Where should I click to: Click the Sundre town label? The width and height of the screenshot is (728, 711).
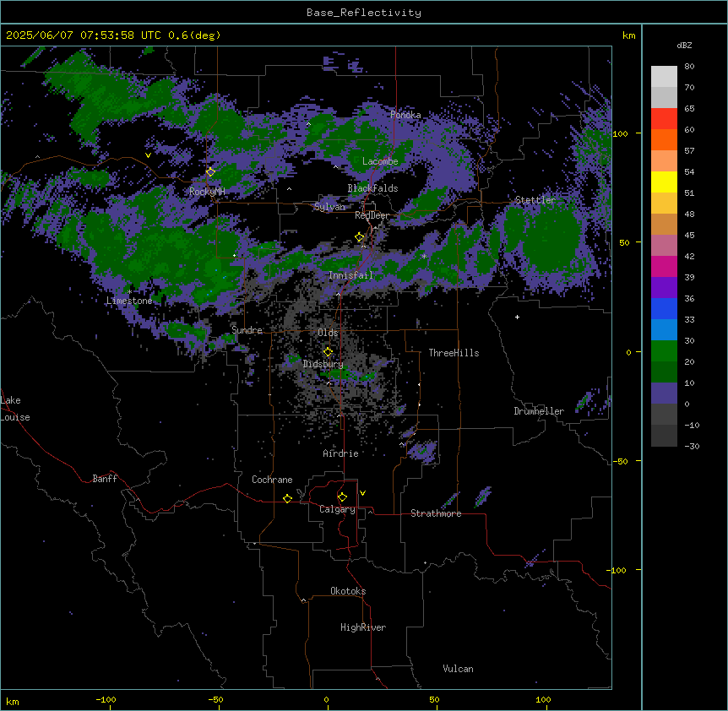pyautogui.click(x=247, y=330)
